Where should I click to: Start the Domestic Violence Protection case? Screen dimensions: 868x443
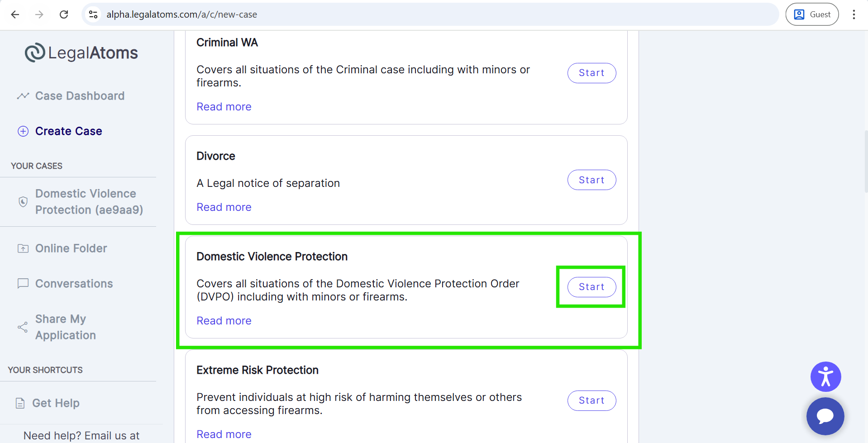click(591, 287)
